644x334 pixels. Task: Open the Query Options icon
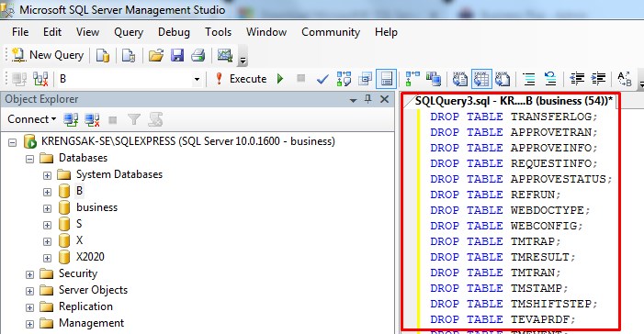(x=365, y=79)
